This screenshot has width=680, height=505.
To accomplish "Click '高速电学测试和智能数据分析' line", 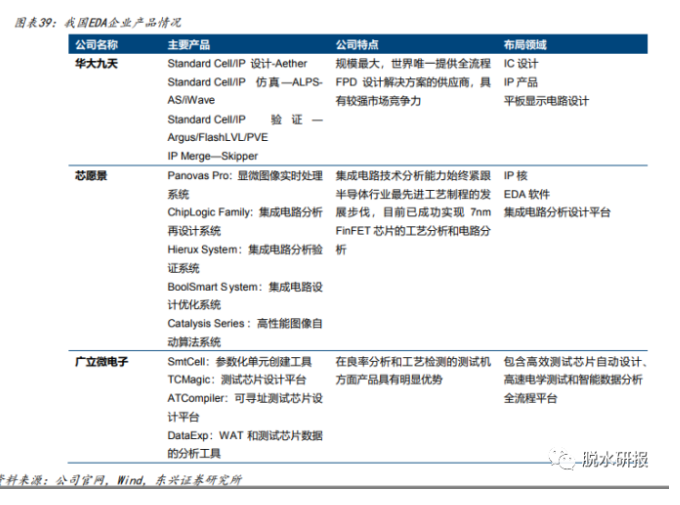I will pos(573,380).
